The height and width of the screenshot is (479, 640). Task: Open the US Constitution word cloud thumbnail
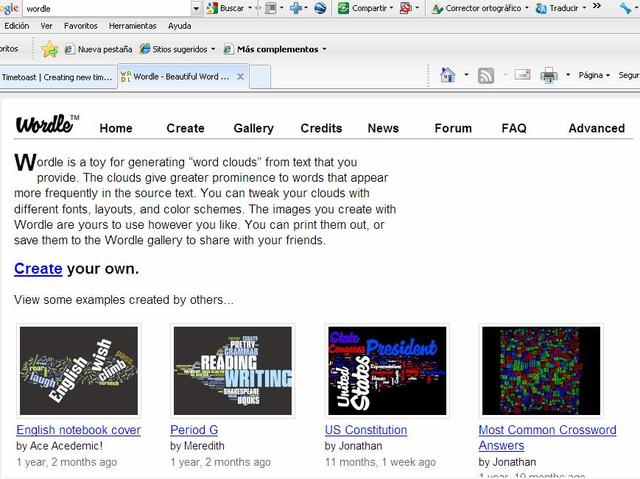387,370
